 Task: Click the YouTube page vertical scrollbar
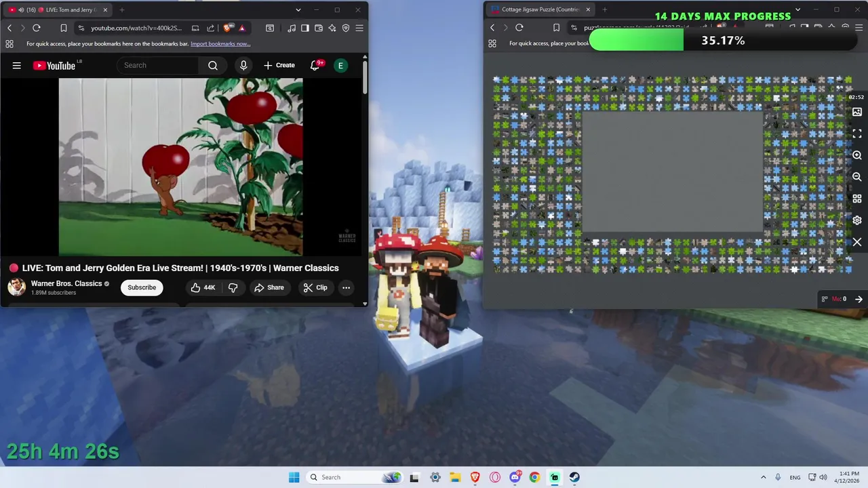point(365,78)
